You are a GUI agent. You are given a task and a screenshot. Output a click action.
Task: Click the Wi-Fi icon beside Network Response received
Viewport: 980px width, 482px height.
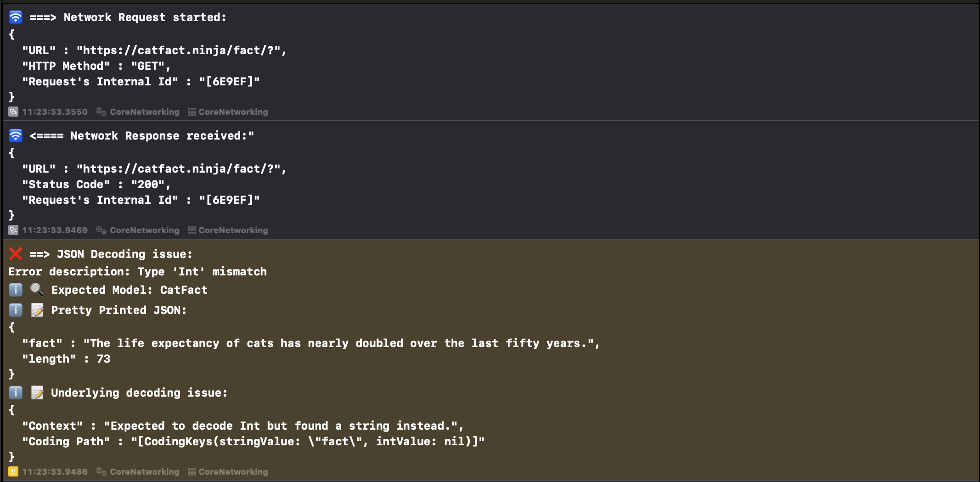[16, 136]
